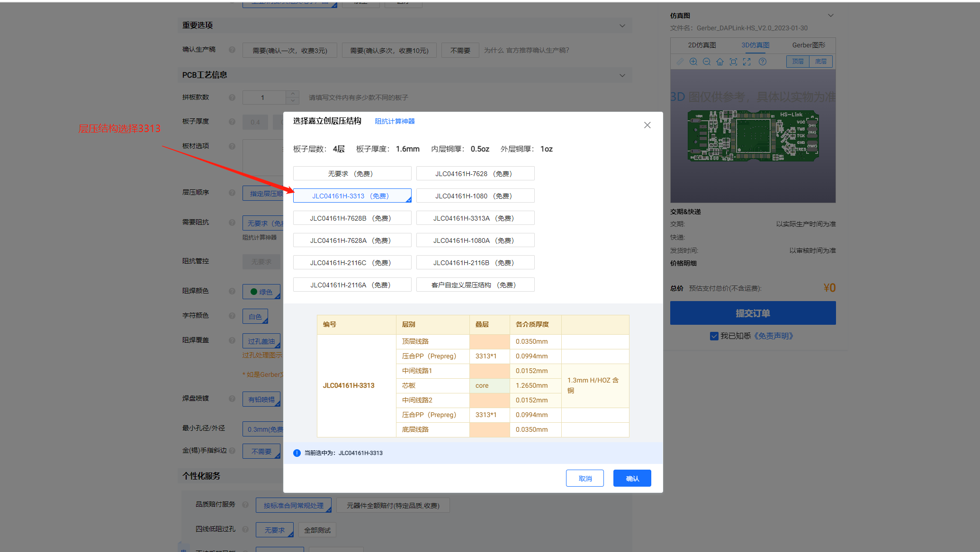The height and width of the screenshot is (552, 980).
Task: Select JLC04161H-2116A stackup option
Action: tap(352, 285)
